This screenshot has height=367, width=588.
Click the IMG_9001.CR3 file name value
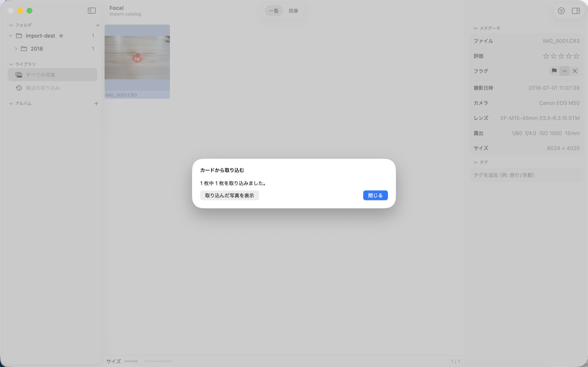[x=561, y=41]
